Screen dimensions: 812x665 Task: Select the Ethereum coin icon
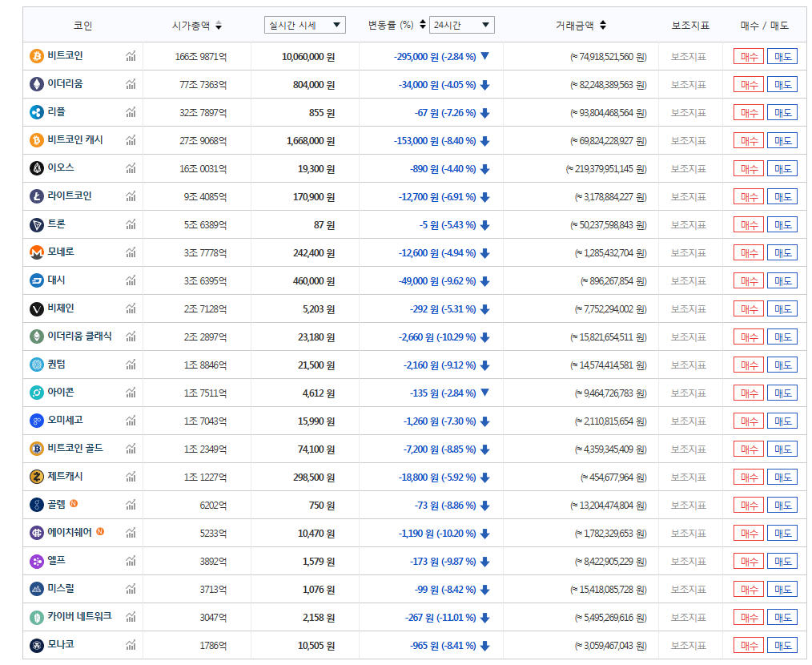pos(35,84)
